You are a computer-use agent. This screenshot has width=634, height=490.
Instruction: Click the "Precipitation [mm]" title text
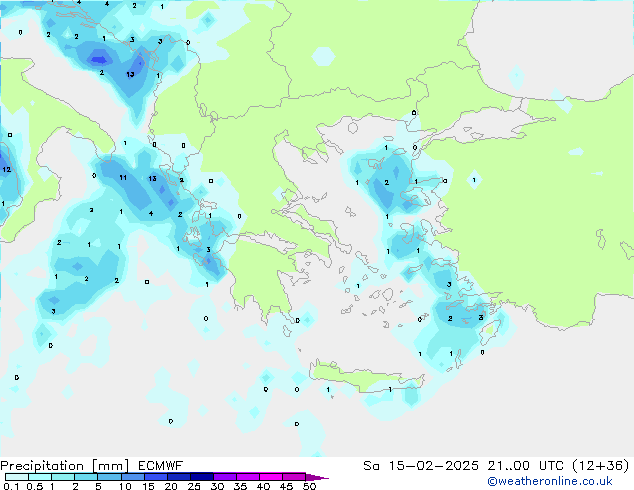tap(64, 466)
